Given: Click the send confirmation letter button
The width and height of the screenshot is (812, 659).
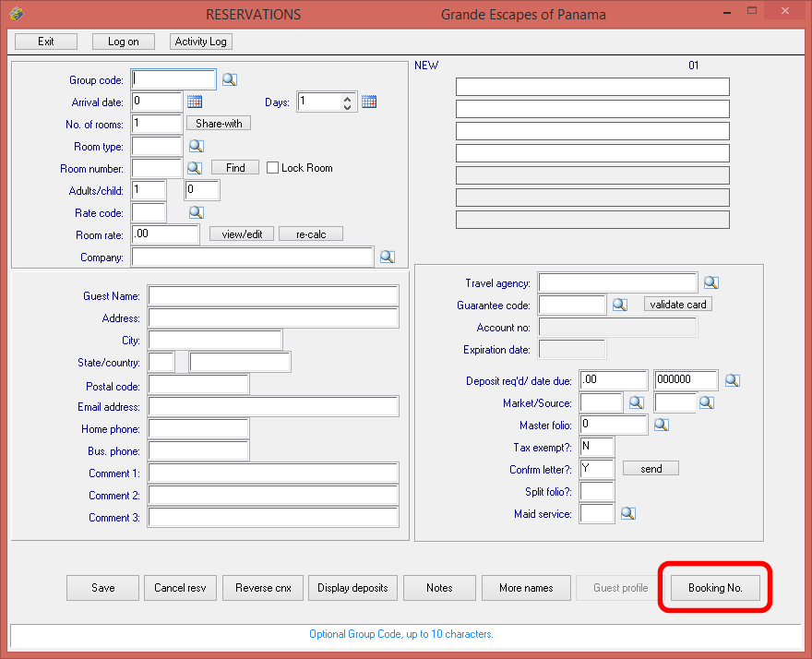Looking at the screenshot, I should click(651, 468).
